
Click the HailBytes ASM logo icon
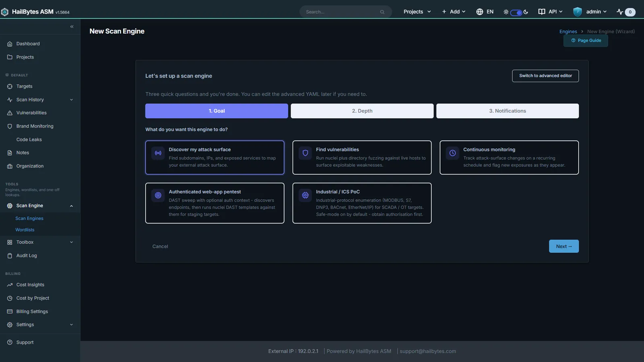(5, 12)
